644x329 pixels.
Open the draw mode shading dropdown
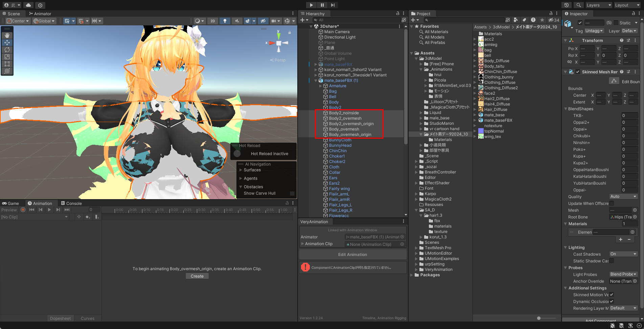200,21
